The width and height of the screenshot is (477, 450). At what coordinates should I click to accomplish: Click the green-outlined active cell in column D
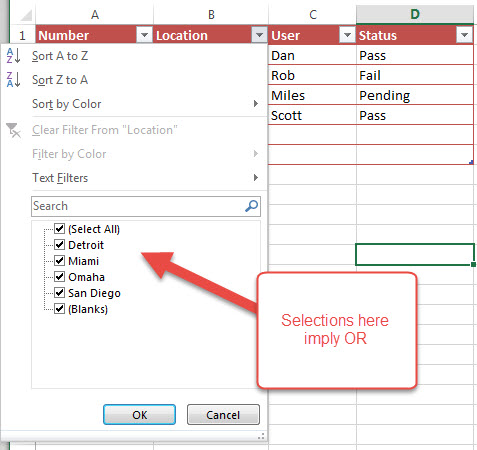(x=415, y=254)
